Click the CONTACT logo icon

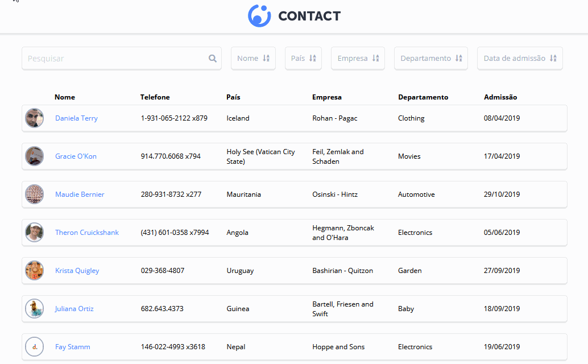259,16
